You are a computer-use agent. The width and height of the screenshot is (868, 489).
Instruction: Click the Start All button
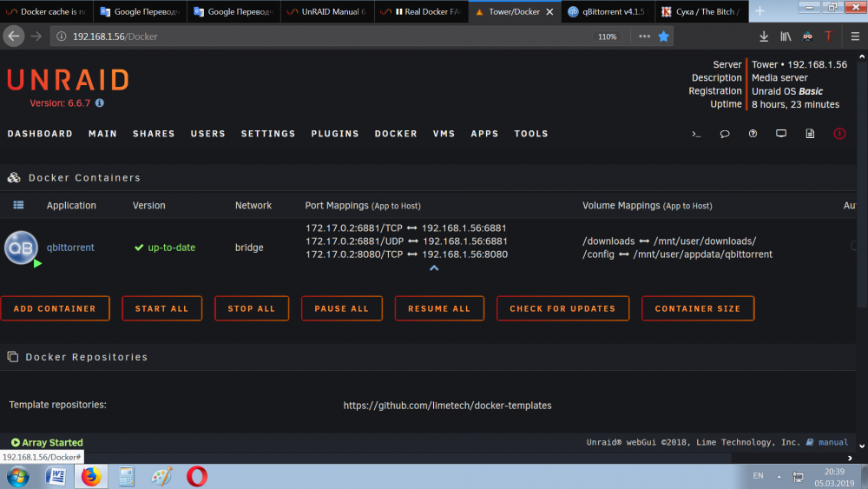(161, 308)
